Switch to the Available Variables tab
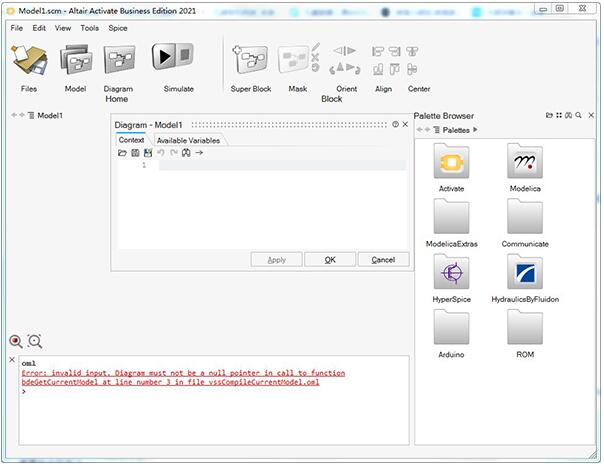 click(188, 141)
